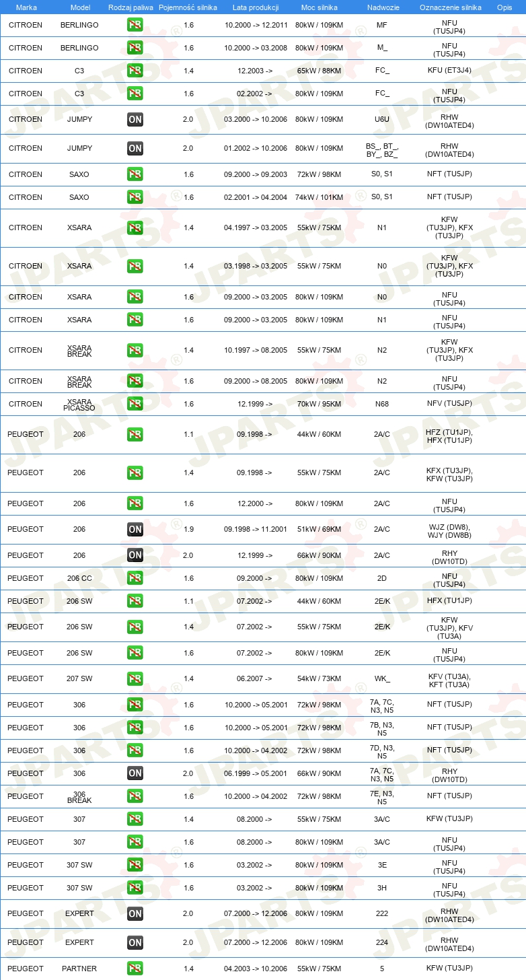The image size is (526, 980).
Task: Click petrol icon in SAXO 72kW row
Action: (135, 174)
